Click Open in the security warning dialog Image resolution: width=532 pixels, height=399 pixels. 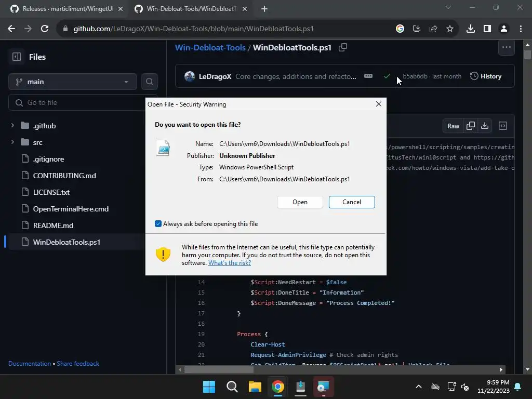coord(300,202)
